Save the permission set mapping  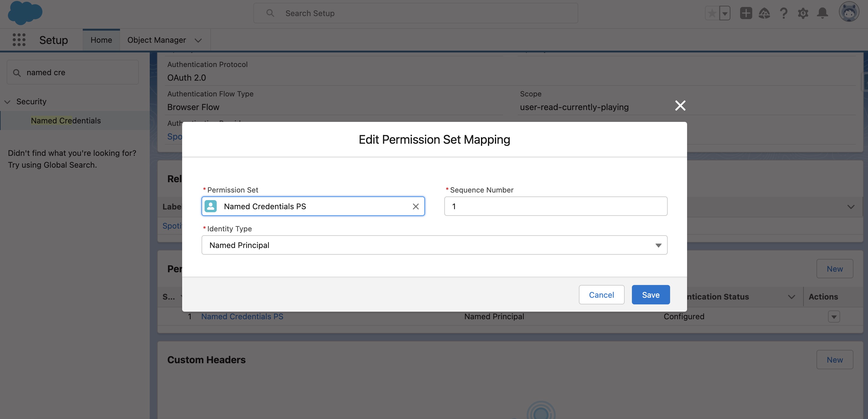coord(651,295)
